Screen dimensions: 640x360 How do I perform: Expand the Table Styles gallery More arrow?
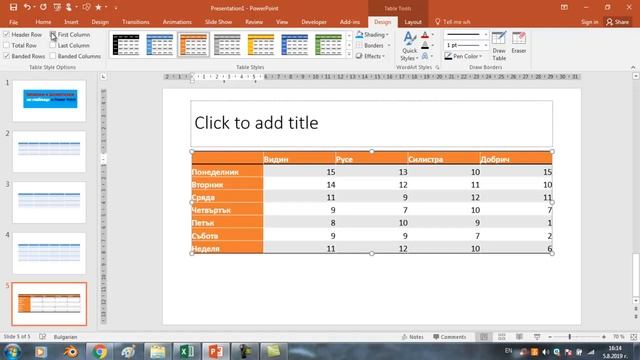pyautogui.click(x=349, y=54)
